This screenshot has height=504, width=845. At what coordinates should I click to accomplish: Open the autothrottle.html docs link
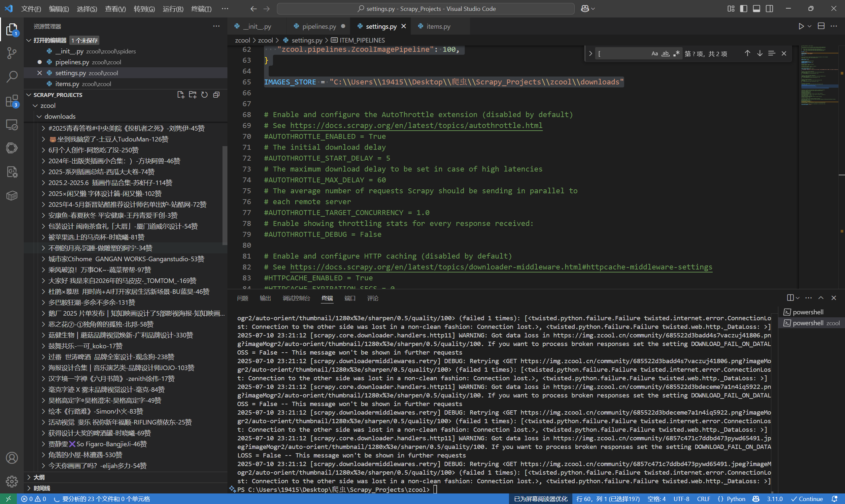click(x=416, y=126)
